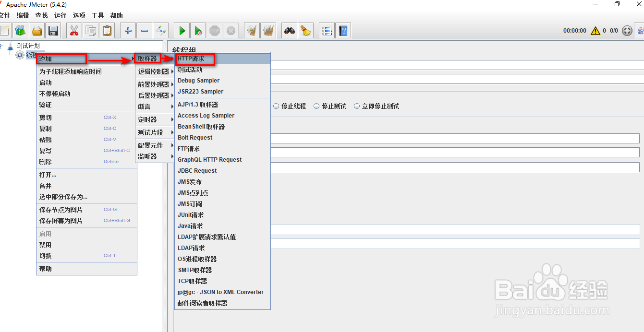
Task: Click the Stop test icon
Action: coord(214,31)
